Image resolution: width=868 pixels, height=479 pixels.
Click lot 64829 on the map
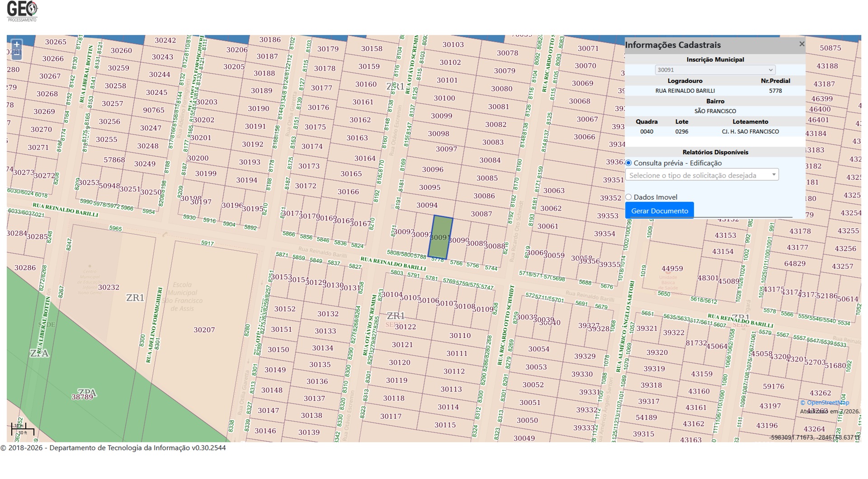(x=795, y=263)
